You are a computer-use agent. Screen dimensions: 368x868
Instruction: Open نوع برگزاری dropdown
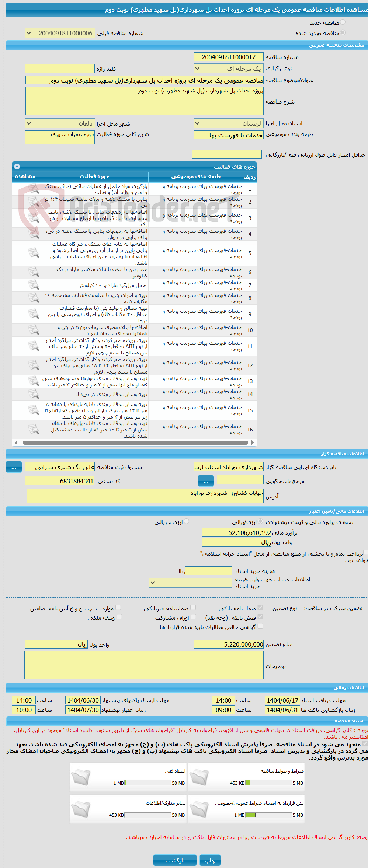click(x=228, y=69)
